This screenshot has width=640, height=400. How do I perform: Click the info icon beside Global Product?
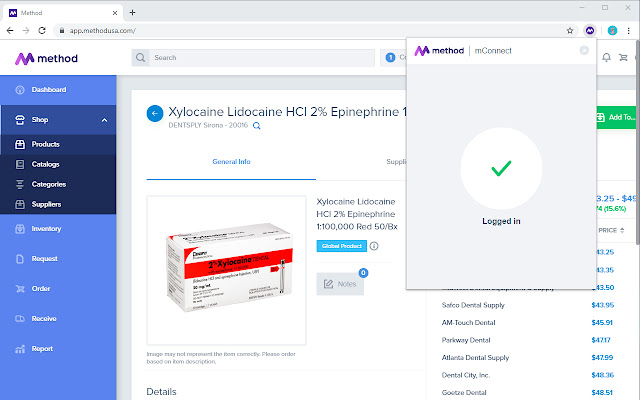point(374,246)
